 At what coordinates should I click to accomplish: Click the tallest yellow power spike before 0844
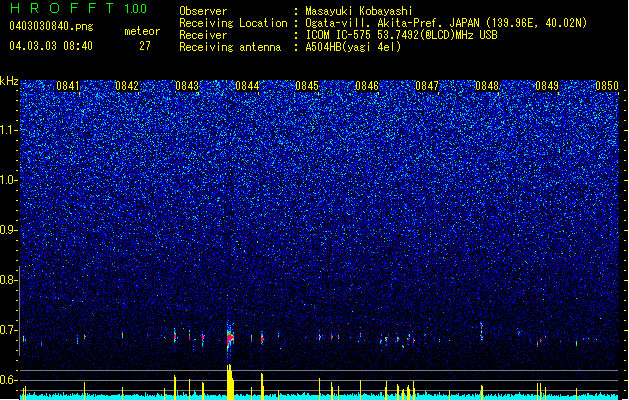click(229, 382)
